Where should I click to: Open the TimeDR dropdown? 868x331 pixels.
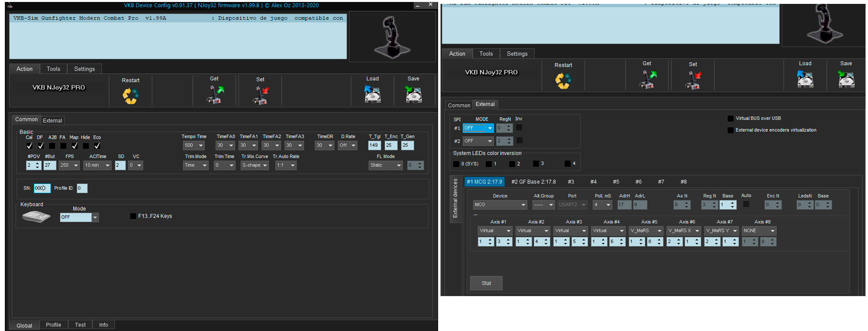324,145
